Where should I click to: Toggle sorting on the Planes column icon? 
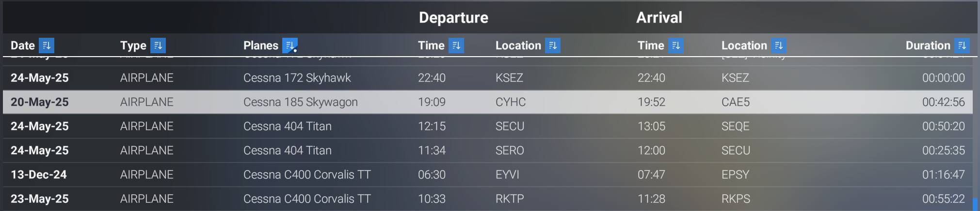(289, 45)
